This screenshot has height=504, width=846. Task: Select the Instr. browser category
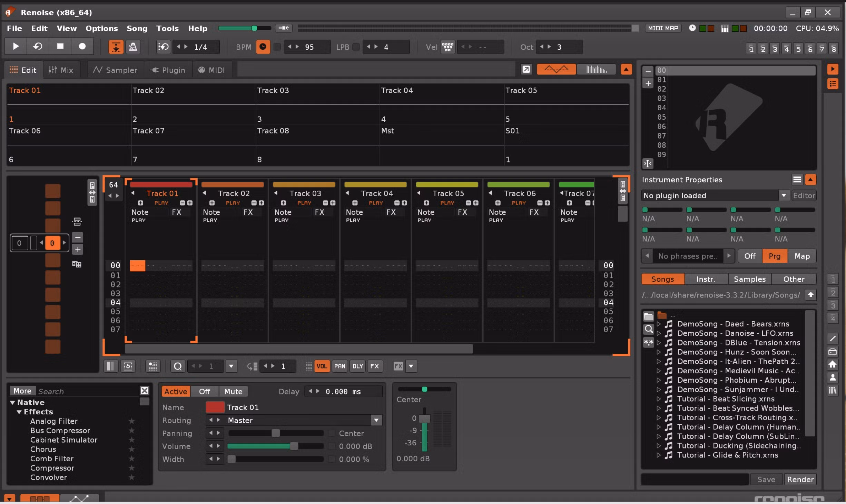click(706, 279)
